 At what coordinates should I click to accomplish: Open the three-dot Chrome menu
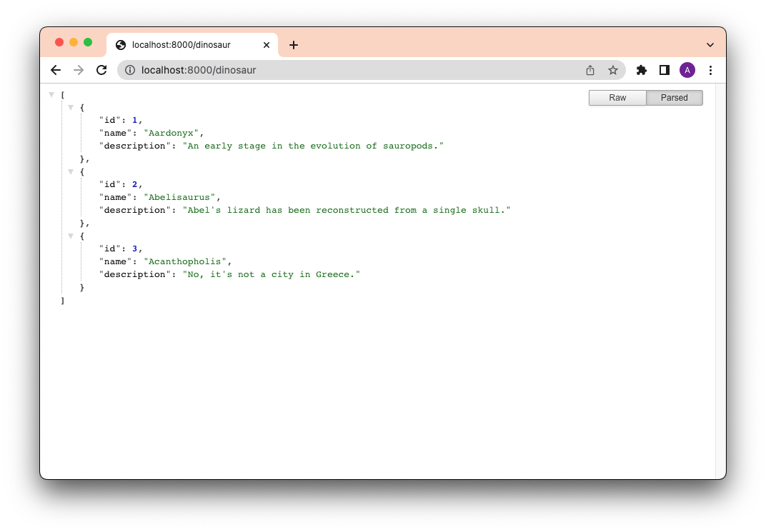pyautogui.click(x=710, y=70)
